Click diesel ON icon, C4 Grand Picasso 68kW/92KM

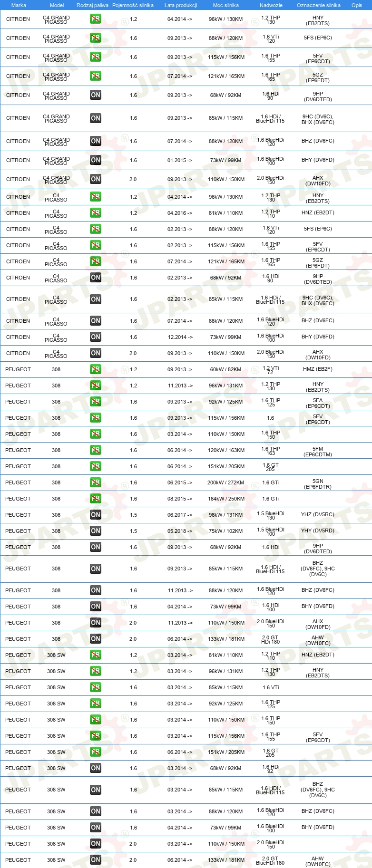(x=96, y=95)
